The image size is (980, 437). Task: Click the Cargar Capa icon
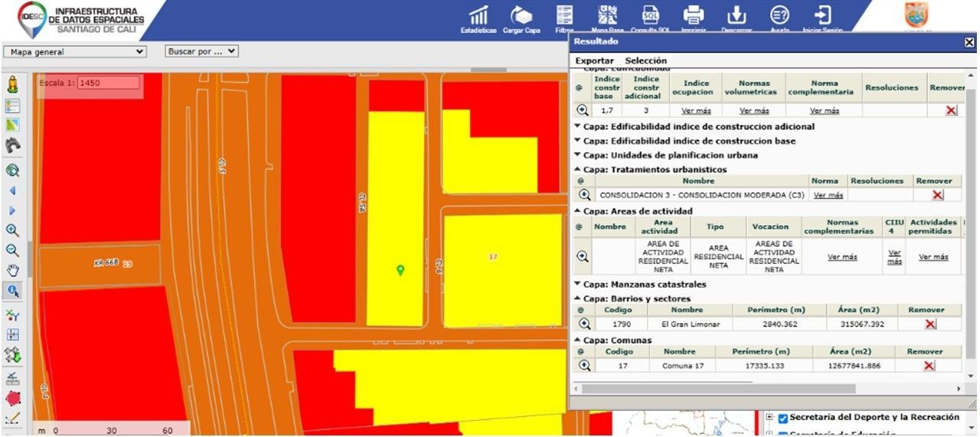tap(521, 17)
